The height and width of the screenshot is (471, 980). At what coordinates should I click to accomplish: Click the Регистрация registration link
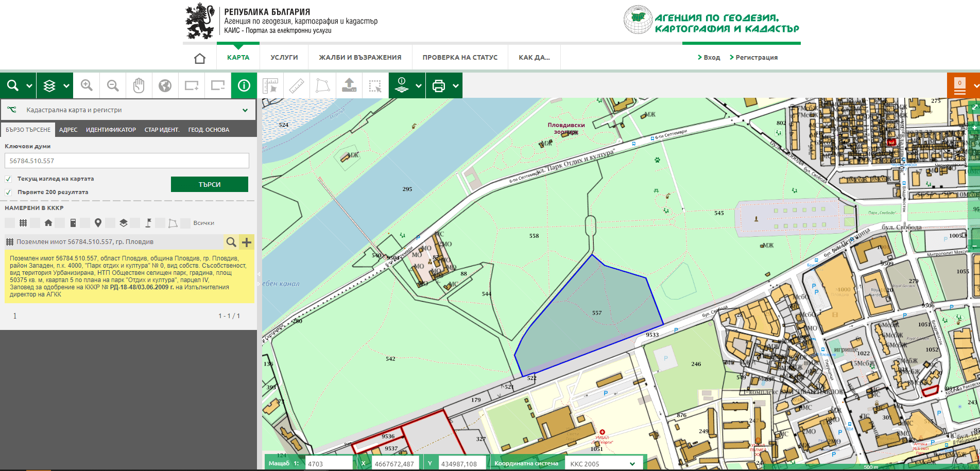pyautogui.click(x=753, y=58)
